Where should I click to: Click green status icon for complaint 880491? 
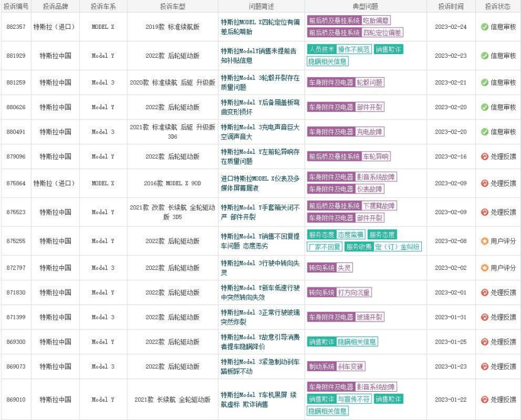[x=485, y=132]
